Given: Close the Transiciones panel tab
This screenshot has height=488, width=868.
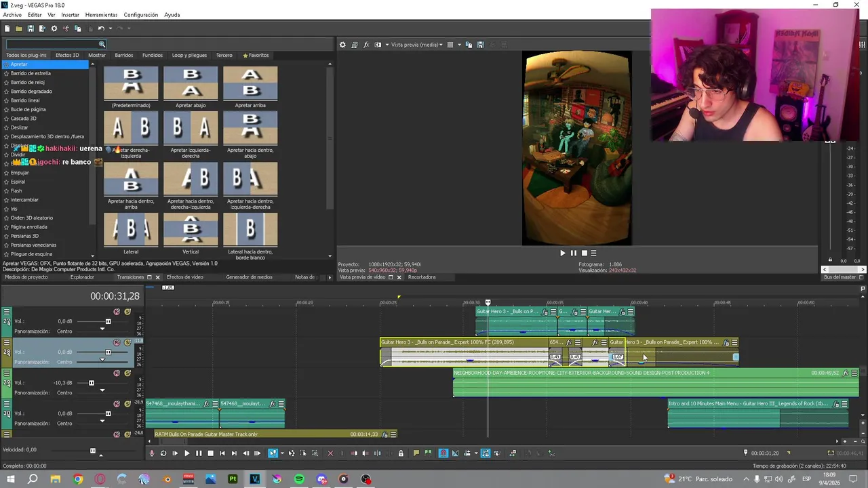Looking at the screenshot, I should click(x=157, y=277).
